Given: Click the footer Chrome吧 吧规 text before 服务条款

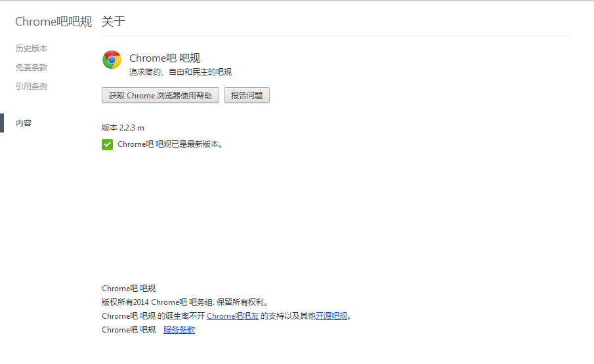Looking at the screenshot, I should pos(129,329).
